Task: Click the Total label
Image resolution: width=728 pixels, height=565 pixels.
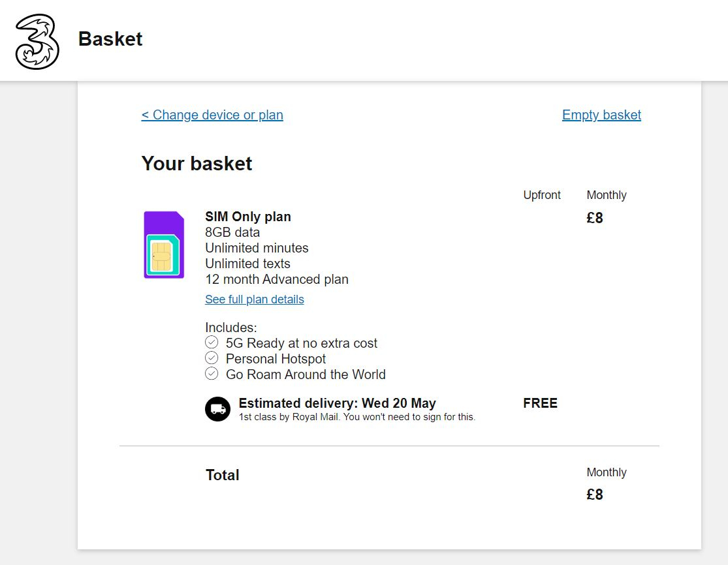Action: click(x=223, y=475)
